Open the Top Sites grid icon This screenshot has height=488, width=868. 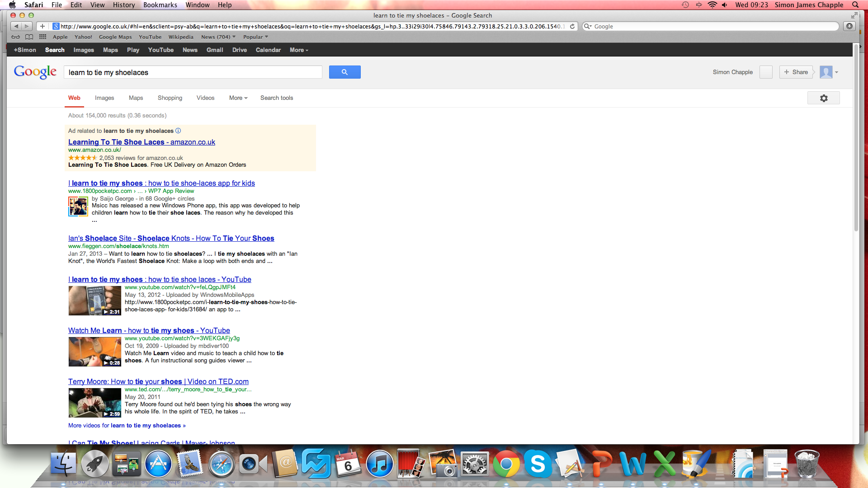(x=42, y=37)
